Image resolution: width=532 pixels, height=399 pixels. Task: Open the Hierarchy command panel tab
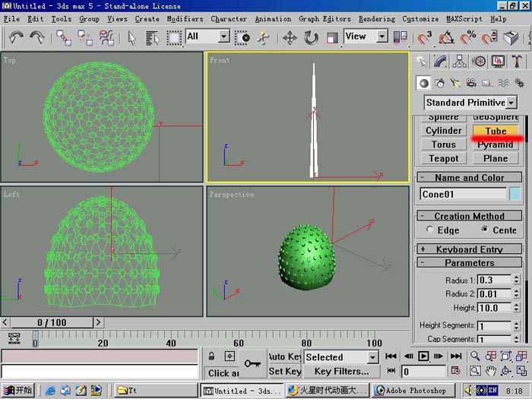click(x=459, y=62)
